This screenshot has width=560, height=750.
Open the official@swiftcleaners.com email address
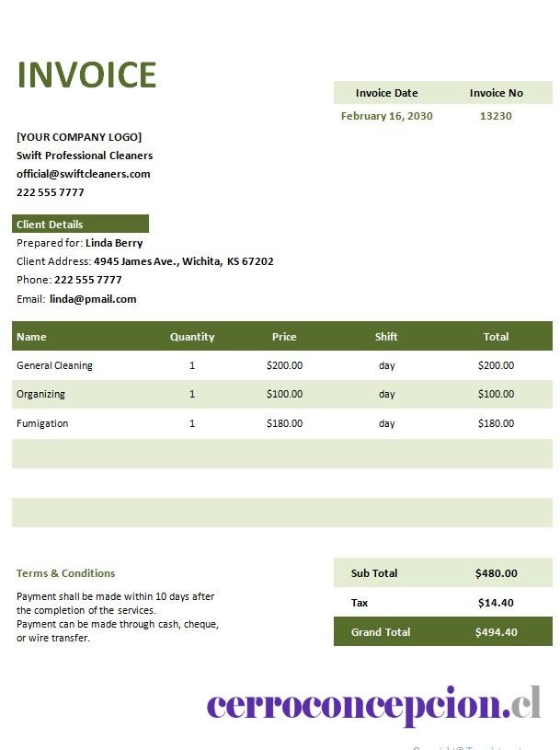tap(83, 174)
